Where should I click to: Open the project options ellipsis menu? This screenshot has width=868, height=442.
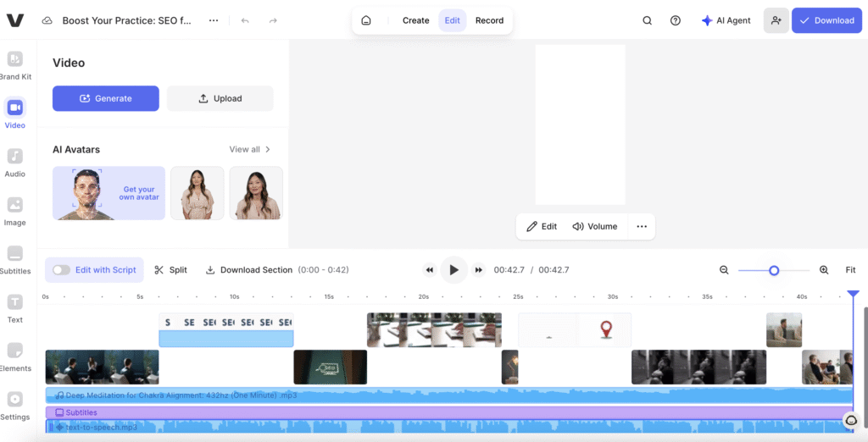[x=214, y=20]
